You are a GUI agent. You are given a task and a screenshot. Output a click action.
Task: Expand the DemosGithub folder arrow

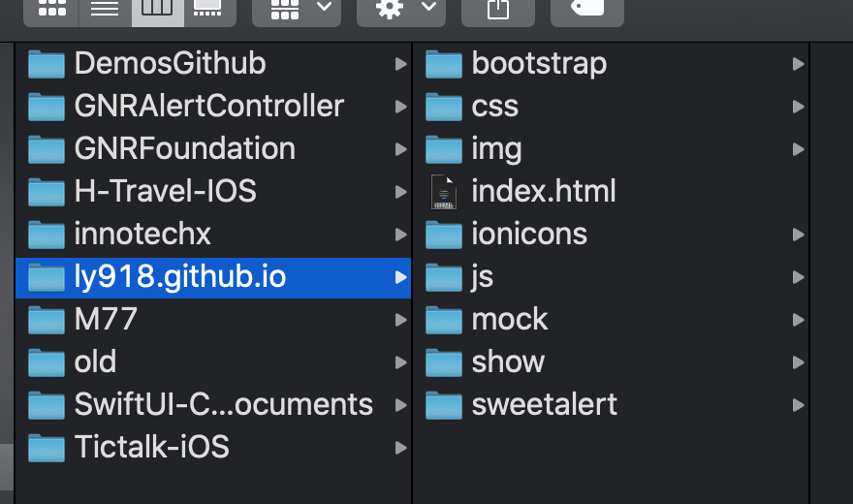tap(400, 64)
